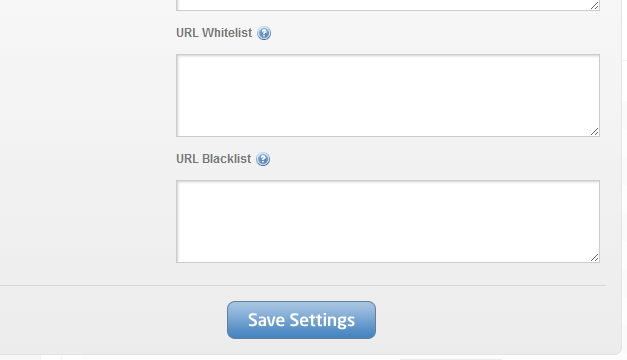Submit the form with Save Settings
The image size is (627, 360).
point(302,320)
